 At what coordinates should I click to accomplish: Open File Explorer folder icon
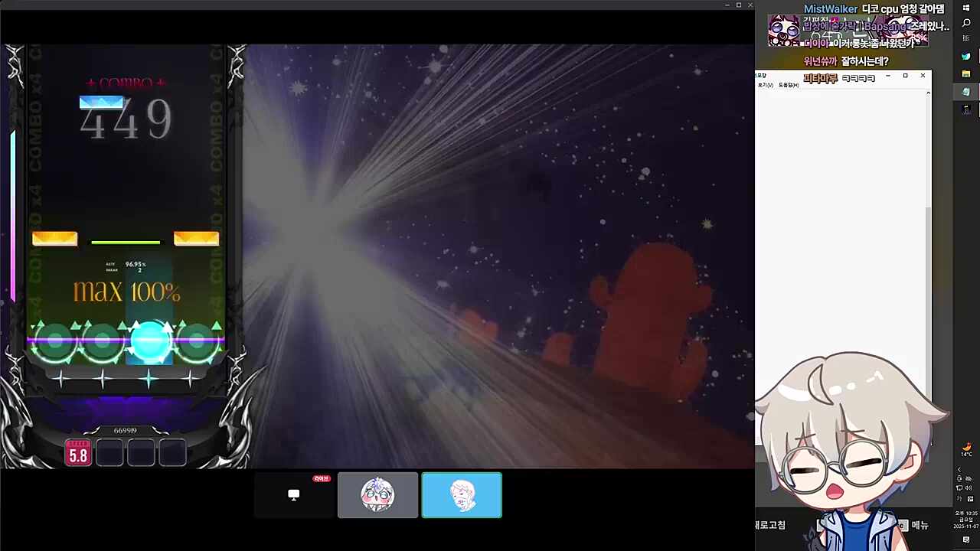[966, 74]
